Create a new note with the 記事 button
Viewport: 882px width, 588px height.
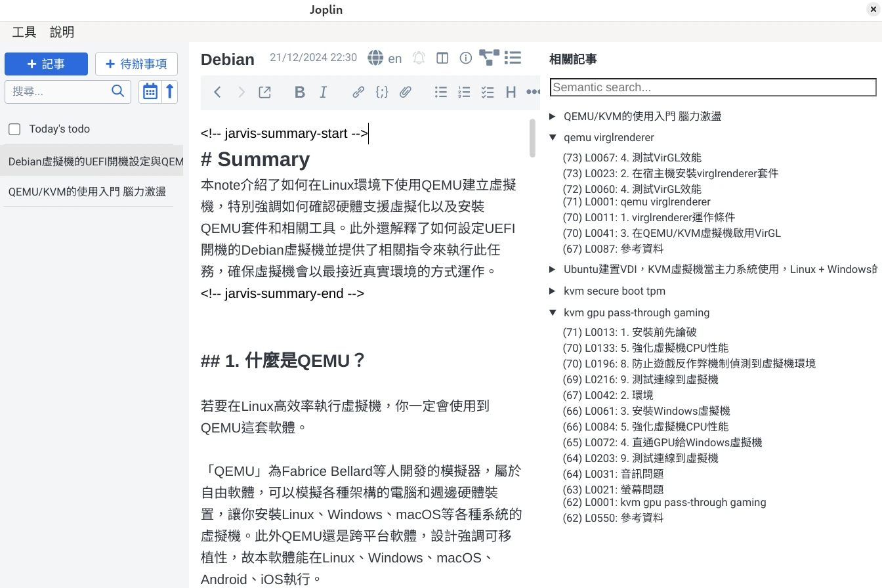(x=46, y=64)
